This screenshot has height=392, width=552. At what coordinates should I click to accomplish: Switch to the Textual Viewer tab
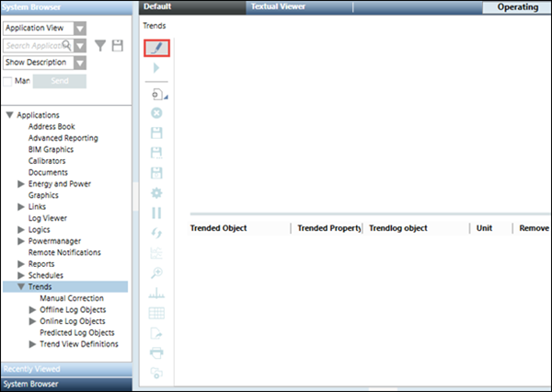(278, 6)
